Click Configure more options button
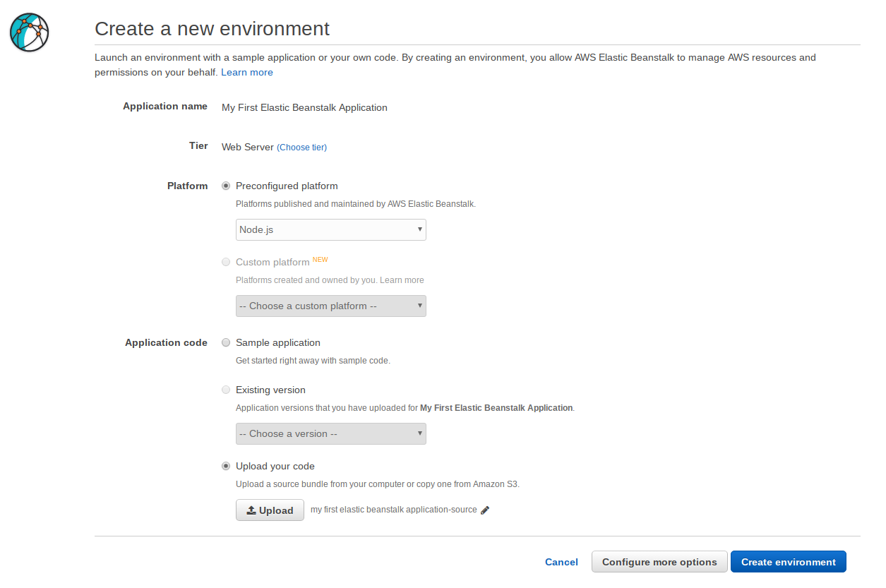 (x=659, y=562)
